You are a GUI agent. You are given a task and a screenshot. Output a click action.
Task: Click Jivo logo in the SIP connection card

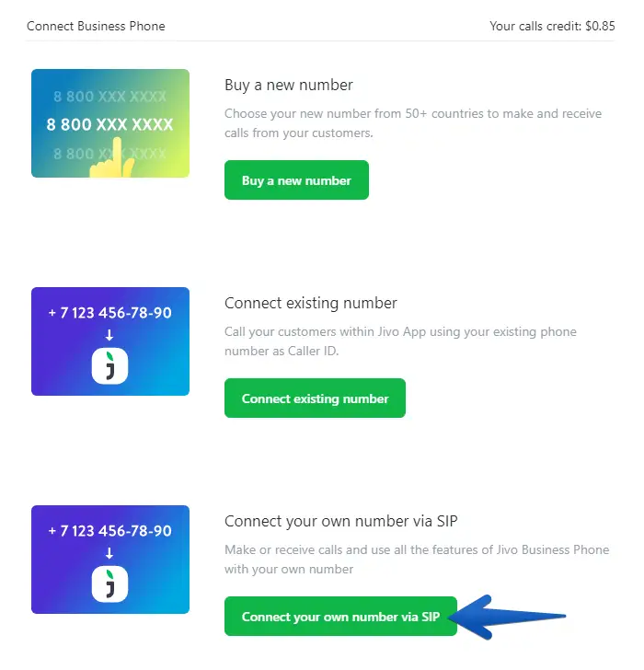(x=110, y=584)
